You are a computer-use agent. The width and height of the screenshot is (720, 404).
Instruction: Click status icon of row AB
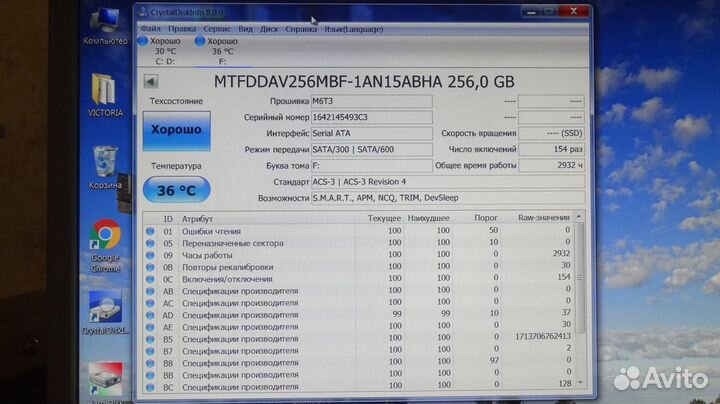(150, 291)
